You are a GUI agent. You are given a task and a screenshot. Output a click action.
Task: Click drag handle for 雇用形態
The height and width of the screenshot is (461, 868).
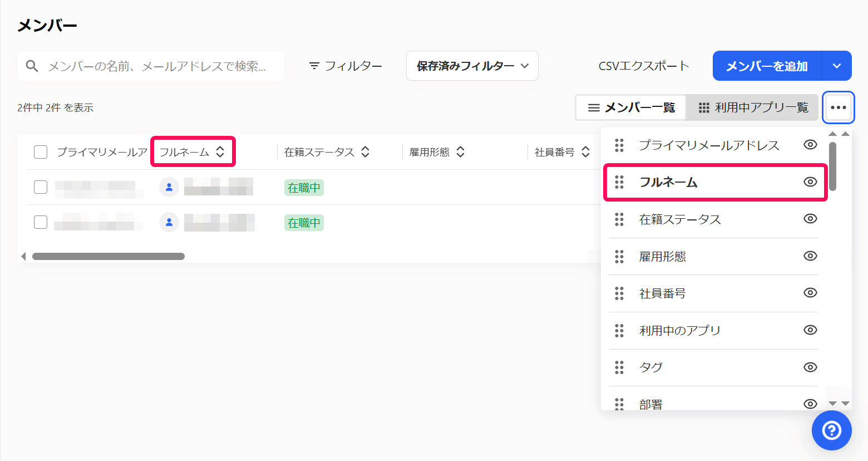click(x=619, y=256)
